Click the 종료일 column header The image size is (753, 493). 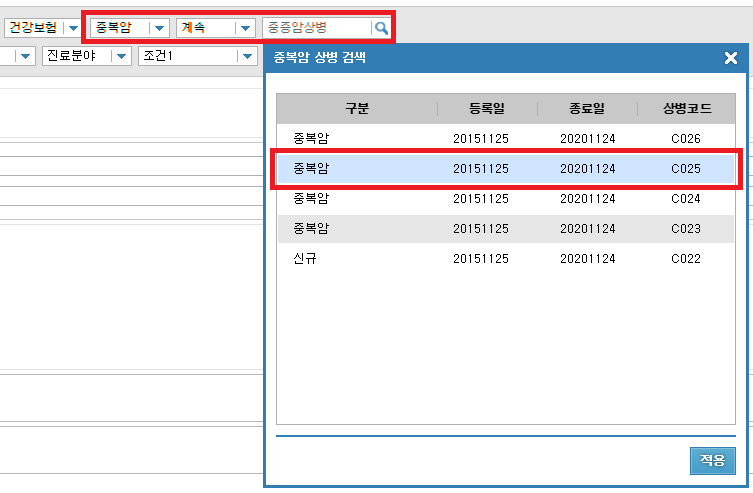tap(587, 109)
